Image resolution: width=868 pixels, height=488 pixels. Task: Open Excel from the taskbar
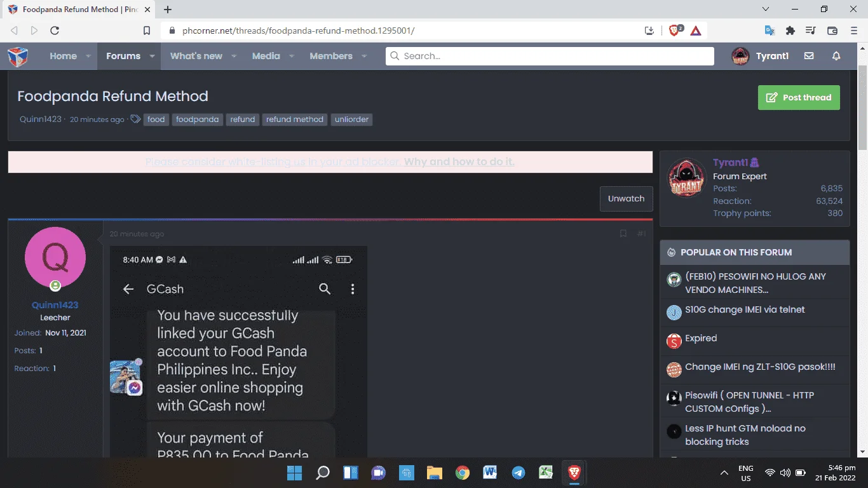[546, 473]
